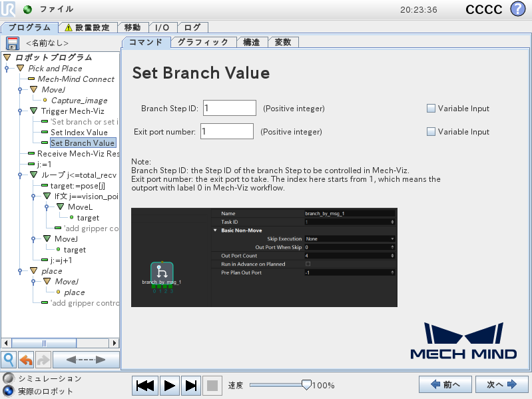
Task: Click the green status indicator icon
Action: 27,9
